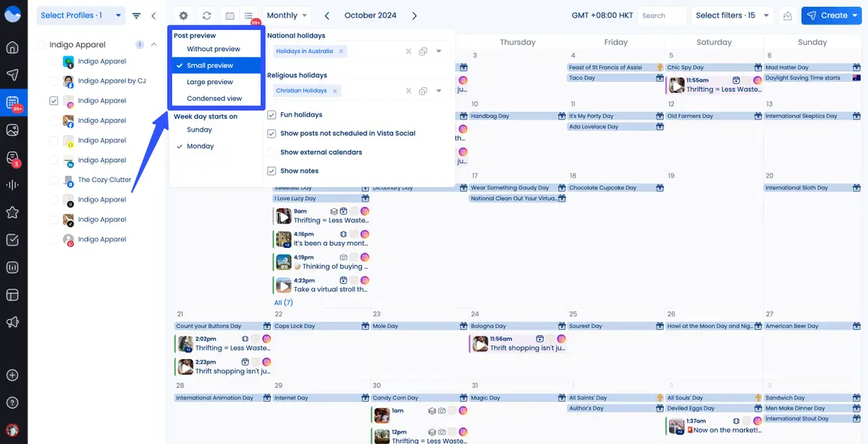This screenshot has width=868, height=444.
Task: Remove the Christian Holidays tag
Action: click(x=335, y=91)
